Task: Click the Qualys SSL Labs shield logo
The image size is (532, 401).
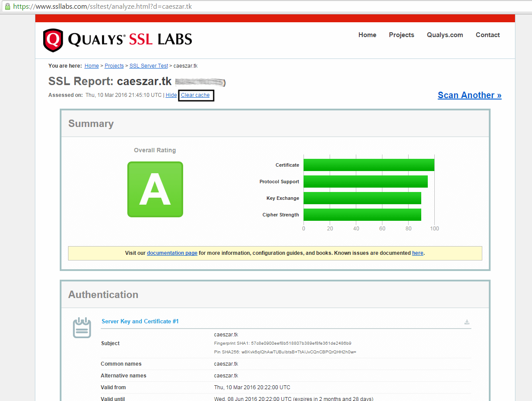Action: pyautogui.click(x=53, y=40)
